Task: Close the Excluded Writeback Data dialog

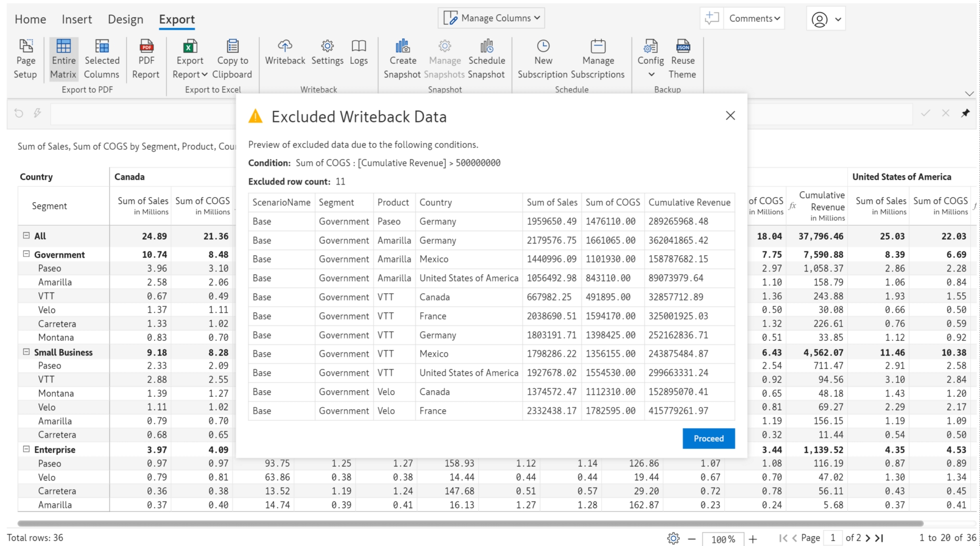Action: tap(730, 116)
